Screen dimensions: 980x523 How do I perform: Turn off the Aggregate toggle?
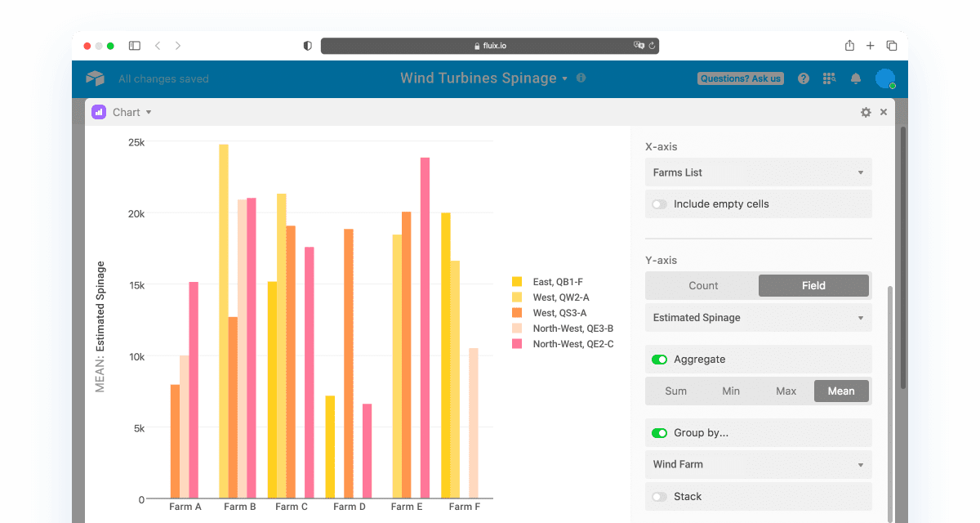(659, 360)
